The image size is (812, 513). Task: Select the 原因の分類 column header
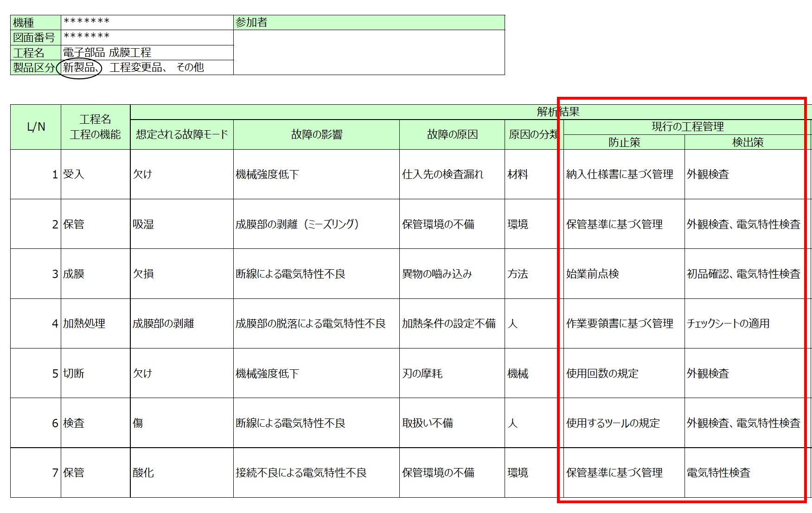pos(534,134)
